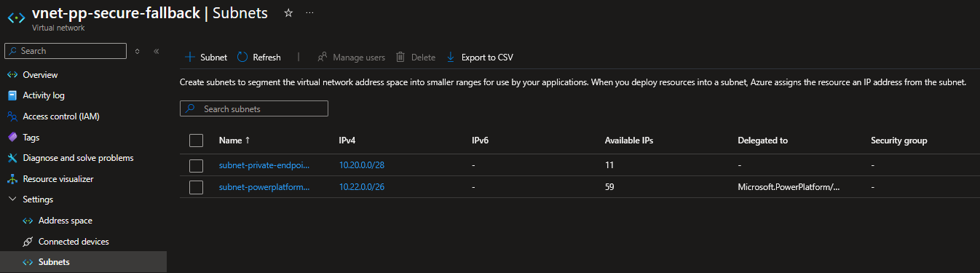The image size is (980, 273).
Task: Click the Subnets icon in sidebar
Action: [x=28, y=262]
